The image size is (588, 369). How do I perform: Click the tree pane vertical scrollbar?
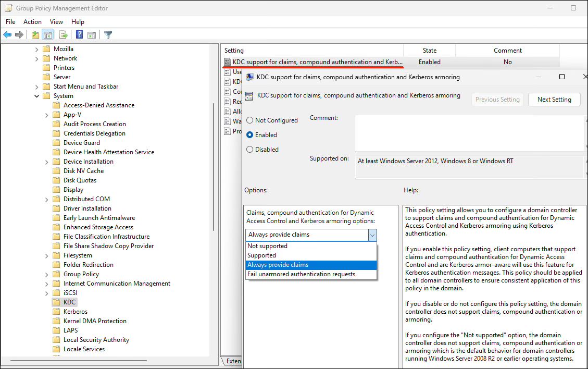tap(214, 167)
